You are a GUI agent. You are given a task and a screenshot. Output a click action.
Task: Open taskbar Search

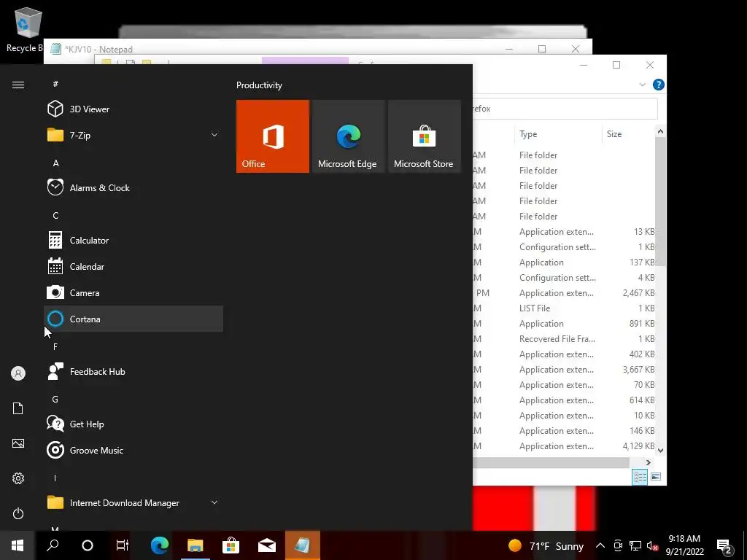[x=53, y=545]
